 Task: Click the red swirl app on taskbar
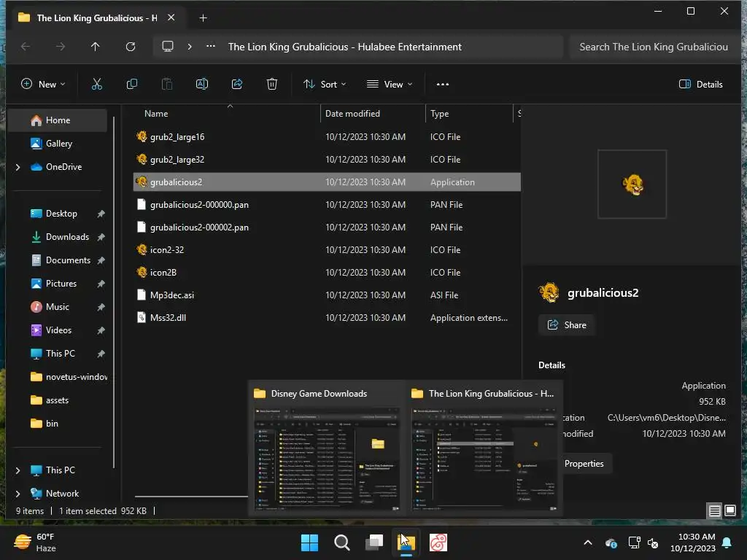point(438,542)
